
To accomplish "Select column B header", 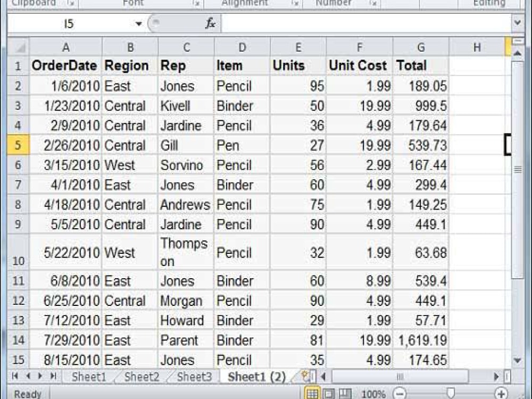I will coord(130,47).
